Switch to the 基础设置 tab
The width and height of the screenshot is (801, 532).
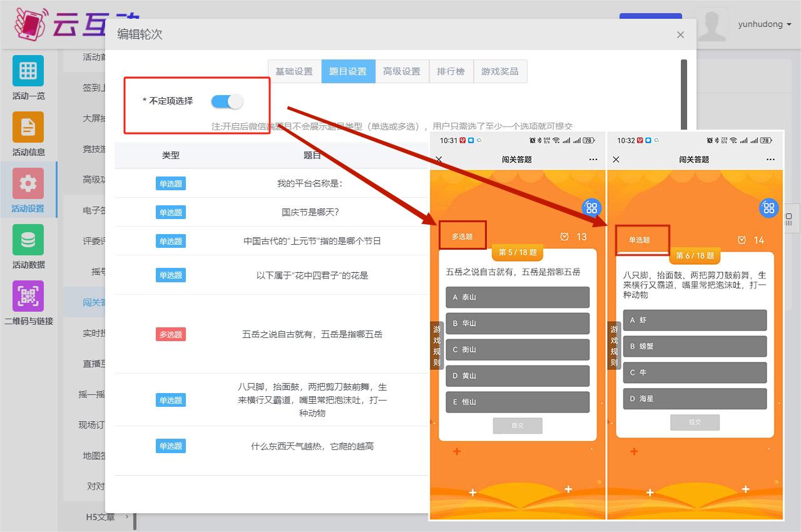294,71
